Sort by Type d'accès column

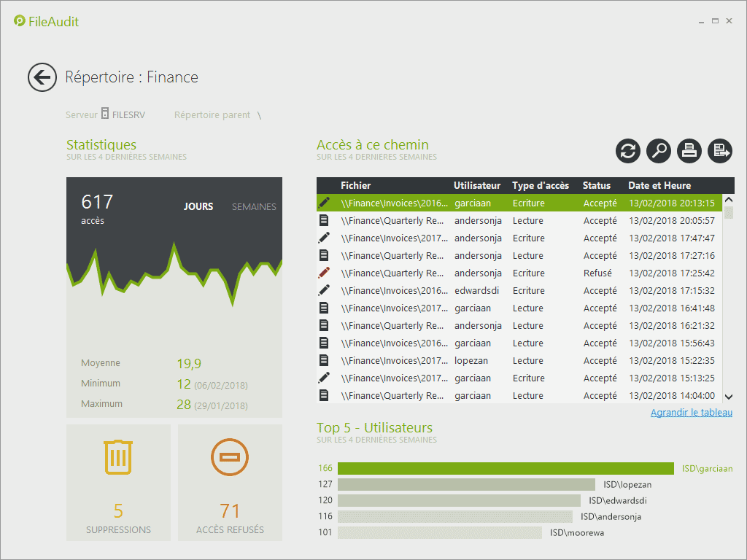pyautogui.click(x=541, y=185)
